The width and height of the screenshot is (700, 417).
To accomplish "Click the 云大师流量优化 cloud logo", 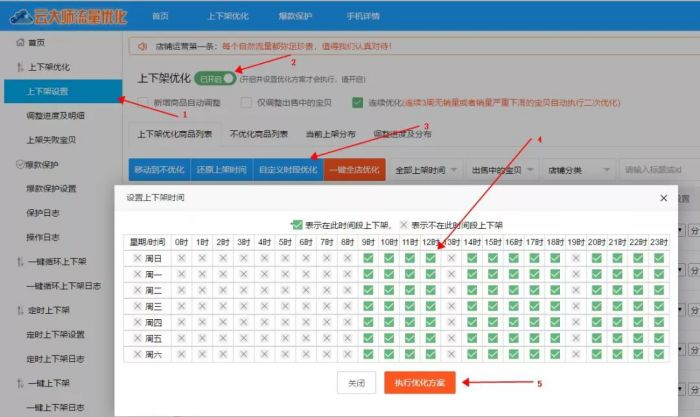I will (68, 17).
